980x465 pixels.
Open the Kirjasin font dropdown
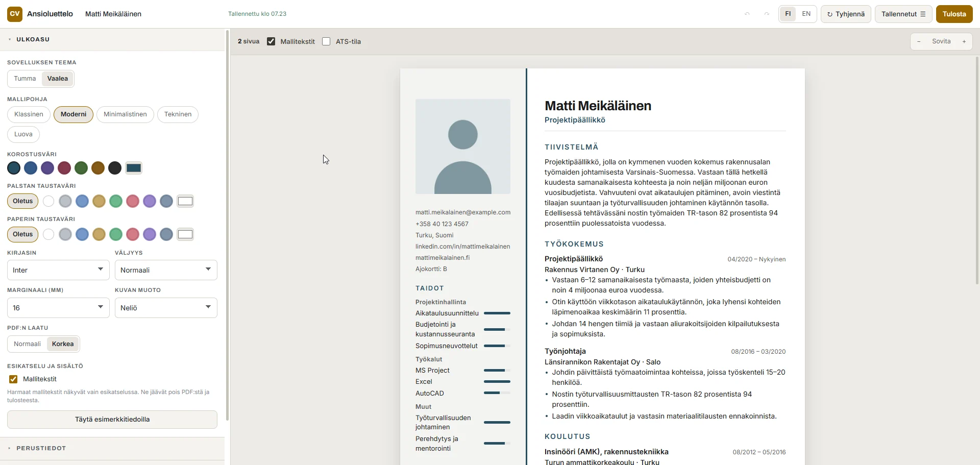58,270
